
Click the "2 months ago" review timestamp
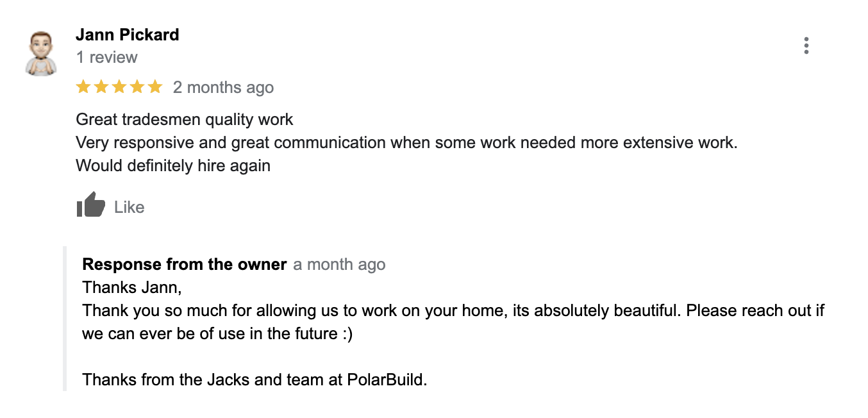pyautogui.click(x=223, y=88)
